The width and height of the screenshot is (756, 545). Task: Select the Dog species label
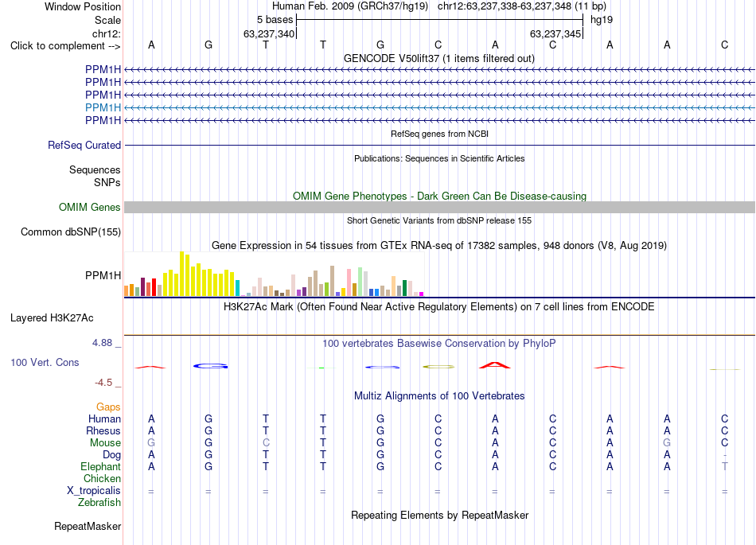click(111, 455)
